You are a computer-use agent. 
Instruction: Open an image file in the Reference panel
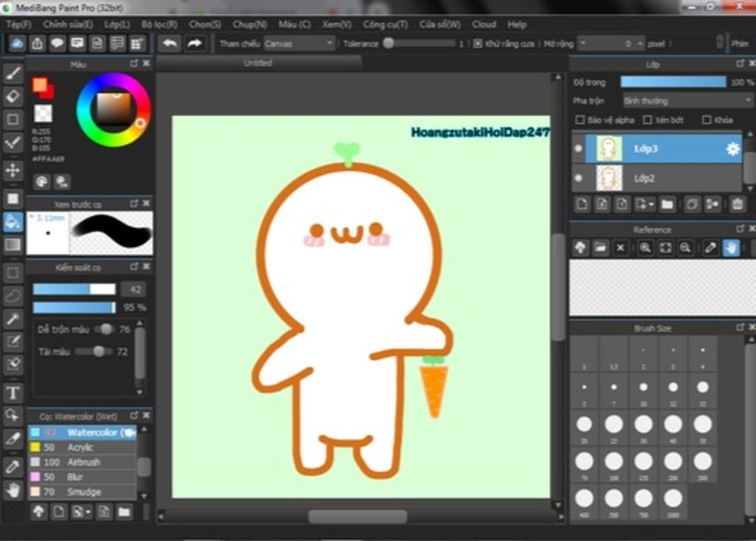600,248
